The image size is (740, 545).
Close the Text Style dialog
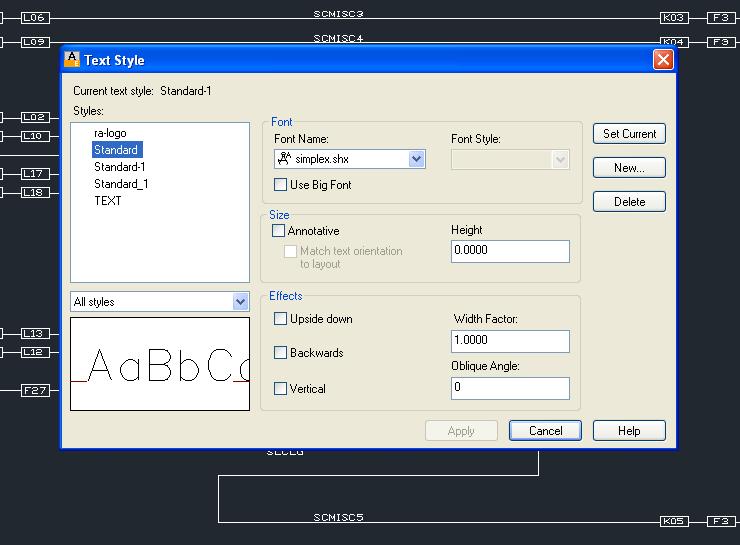pyautogui.click(x=663, y=59)
